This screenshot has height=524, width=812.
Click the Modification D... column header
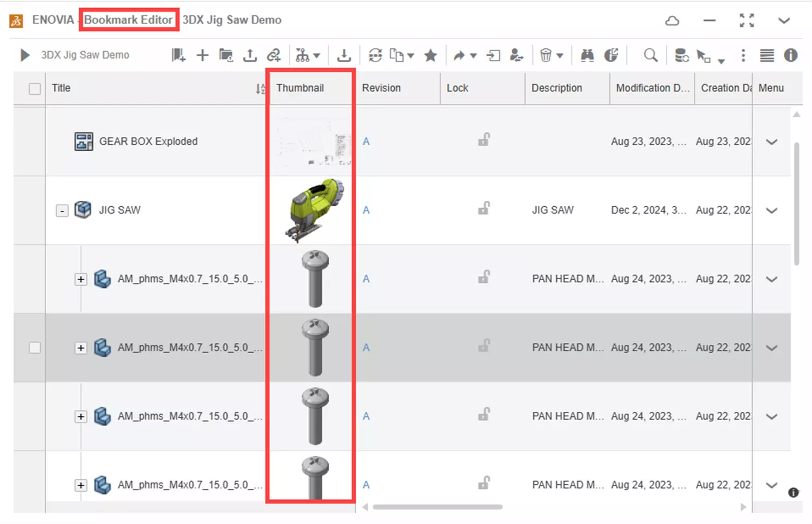[x=652, y=88]
